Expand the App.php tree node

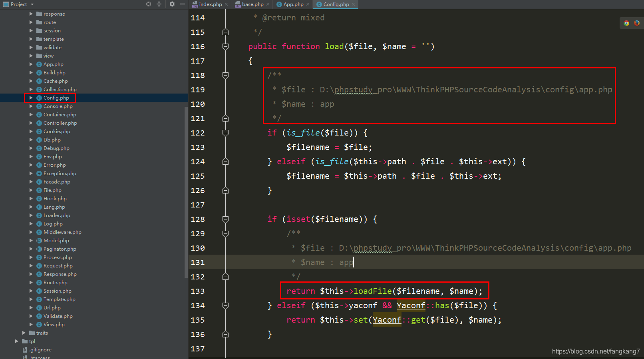31,64
